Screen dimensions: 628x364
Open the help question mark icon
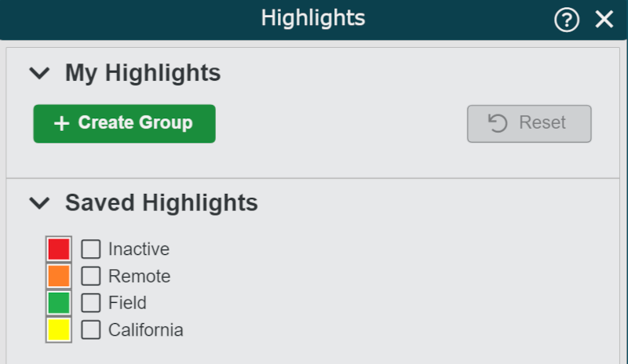(x=566, y=20)
